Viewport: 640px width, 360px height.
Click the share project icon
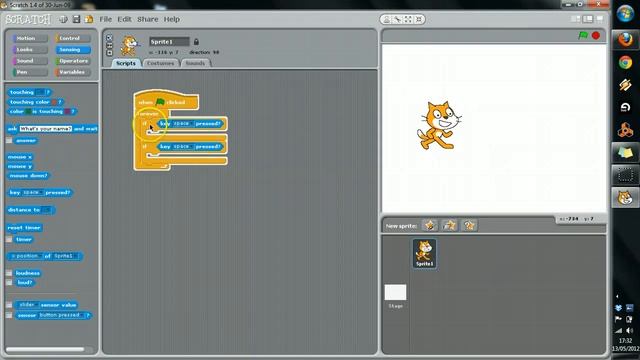89,19
